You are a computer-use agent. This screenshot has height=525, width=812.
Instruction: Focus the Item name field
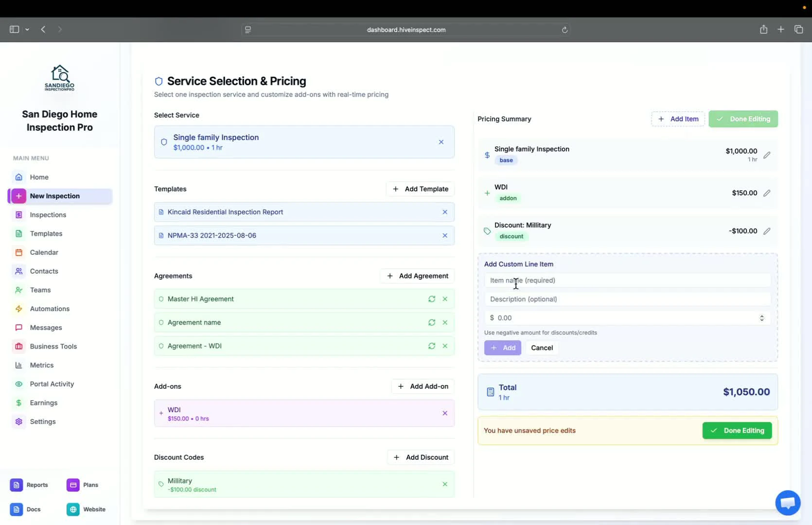[627, 280]
